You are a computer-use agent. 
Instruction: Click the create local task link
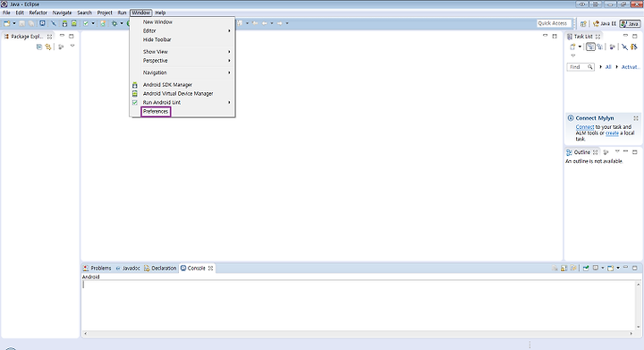(612, 133)
